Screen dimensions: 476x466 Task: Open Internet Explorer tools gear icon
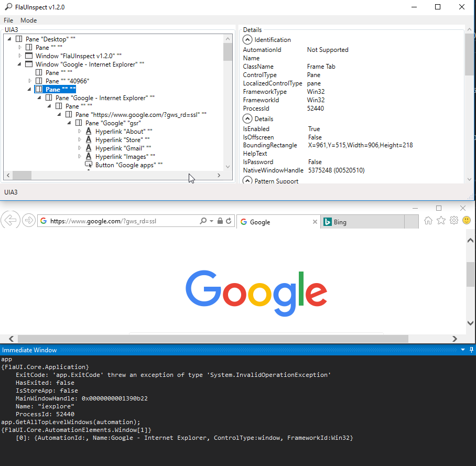coord(453,220)
